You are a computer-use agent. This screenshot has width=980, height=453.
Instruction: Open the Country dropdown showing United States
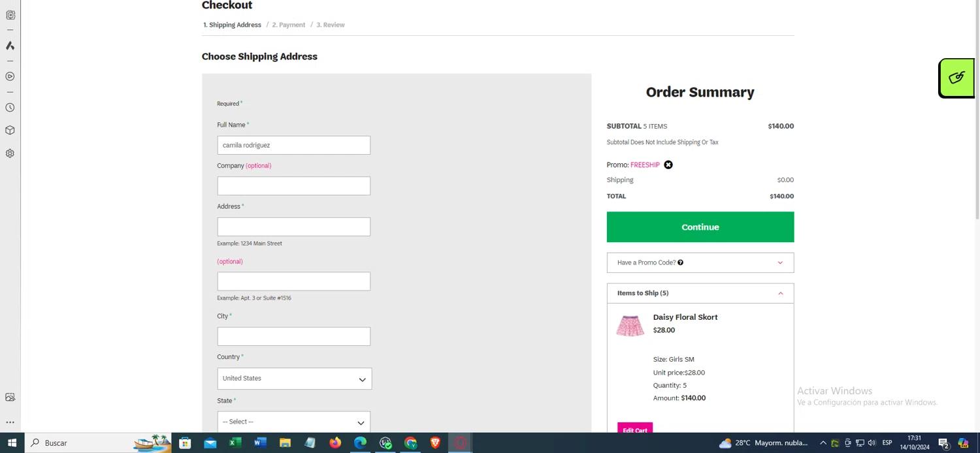point(294,379)
